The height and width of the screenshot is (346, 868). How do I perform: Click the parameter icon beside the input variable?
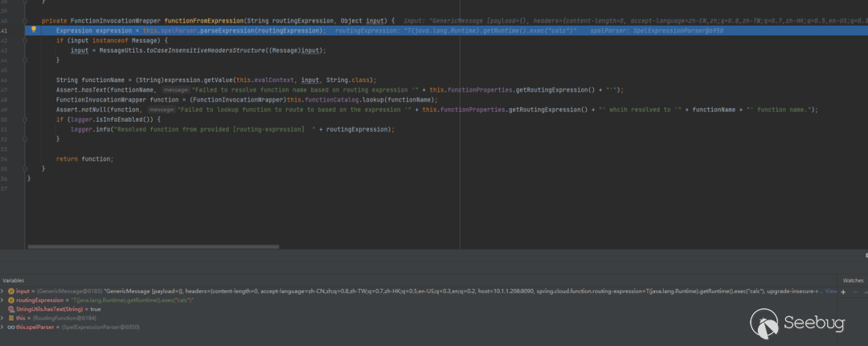[11, 291]
